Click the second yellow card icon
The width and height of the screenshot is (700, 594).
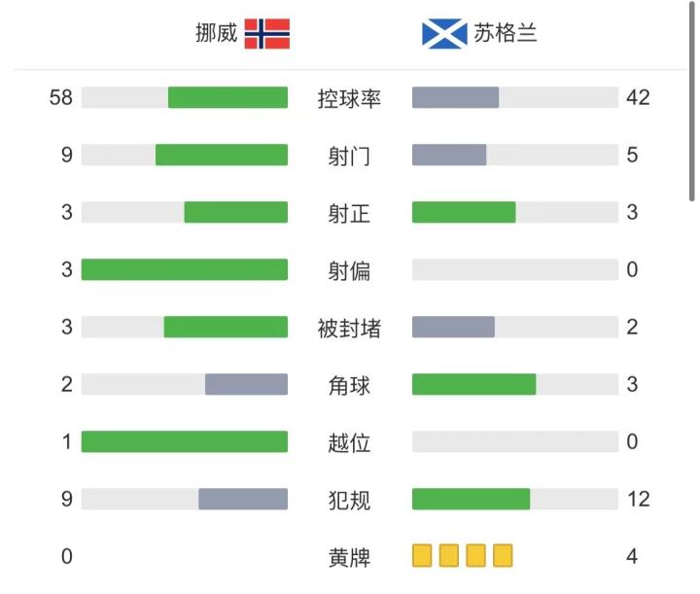click(x=448, y=556)
